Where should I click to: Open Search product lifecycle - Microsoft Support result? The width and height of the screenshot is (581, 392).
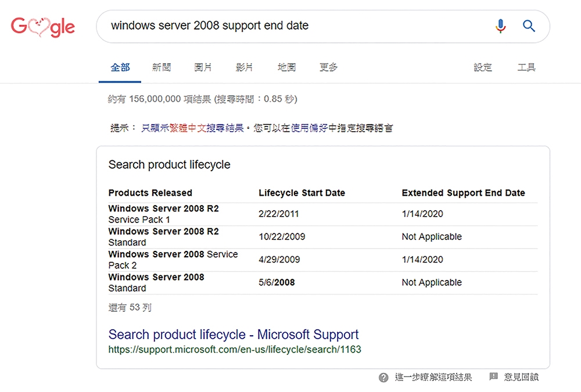point(234,335)
